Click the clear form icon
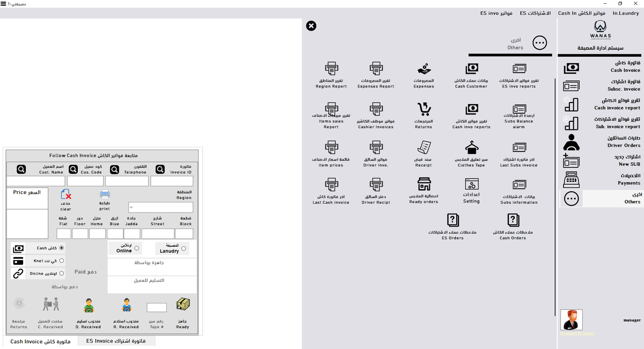Viewport: 644px width, 349px height. 65,194
